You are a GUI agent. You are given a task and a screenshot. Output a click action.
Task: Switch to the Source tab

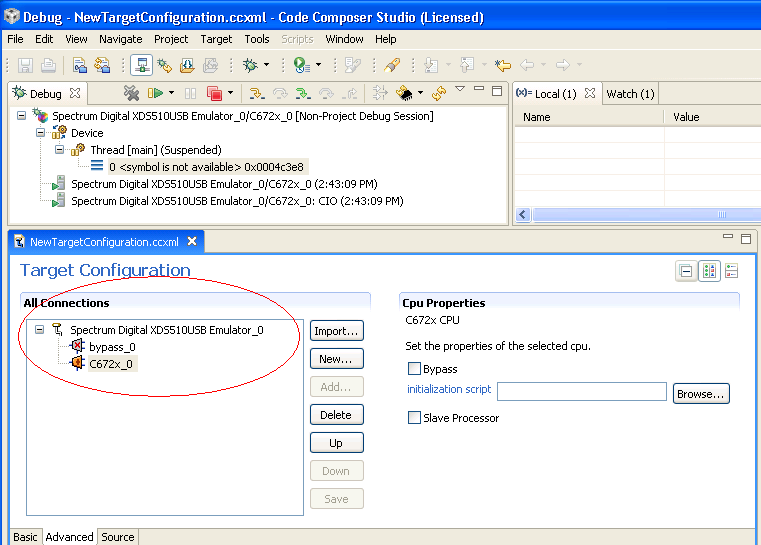118,537
